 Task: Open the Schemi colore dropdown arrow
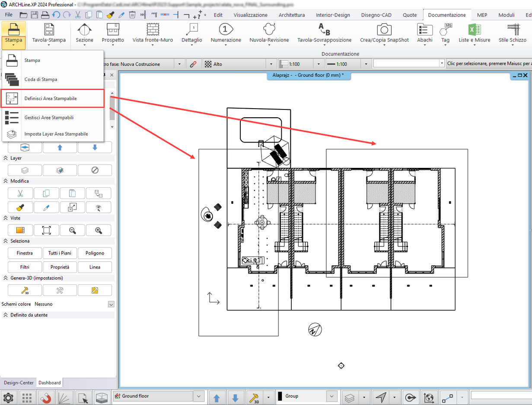pos(111,304)
